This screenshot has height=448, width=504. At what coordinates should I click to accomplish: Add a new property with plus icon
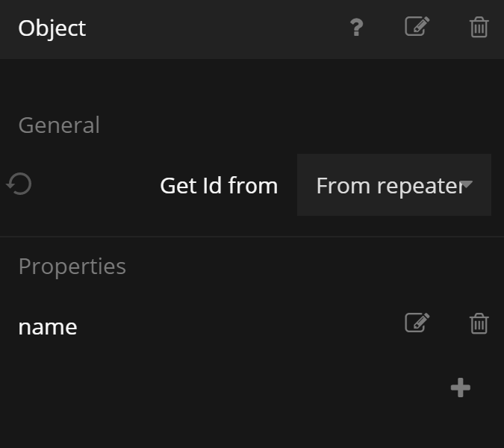[x=461, y=388]
